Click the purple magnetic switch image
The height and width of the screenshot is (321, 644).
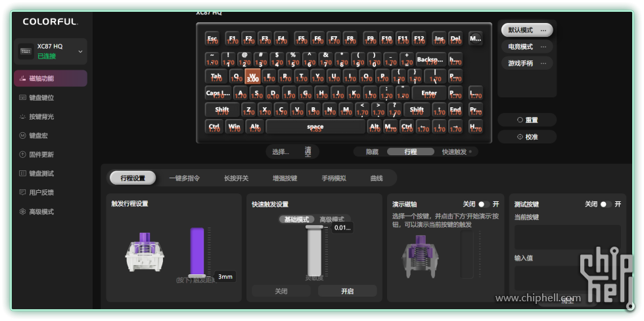(145, 252)
